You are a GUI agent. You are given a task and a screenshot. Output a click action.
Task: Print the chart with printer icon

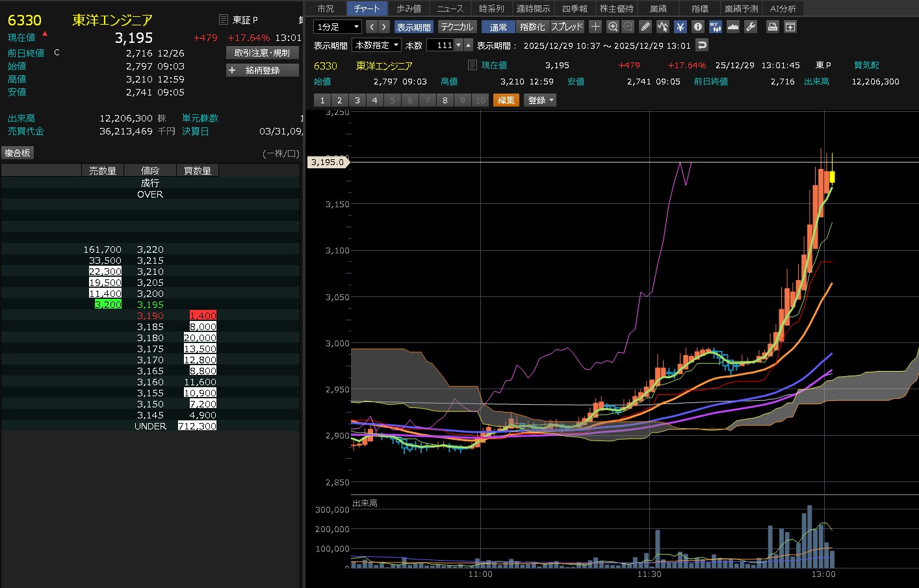point(772,27)
